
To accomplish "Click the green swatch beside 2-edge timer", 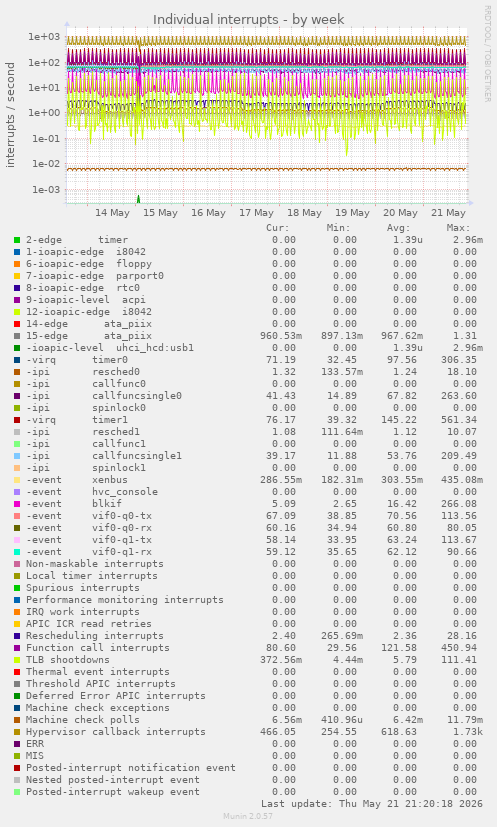I will [x=17, y=240].
